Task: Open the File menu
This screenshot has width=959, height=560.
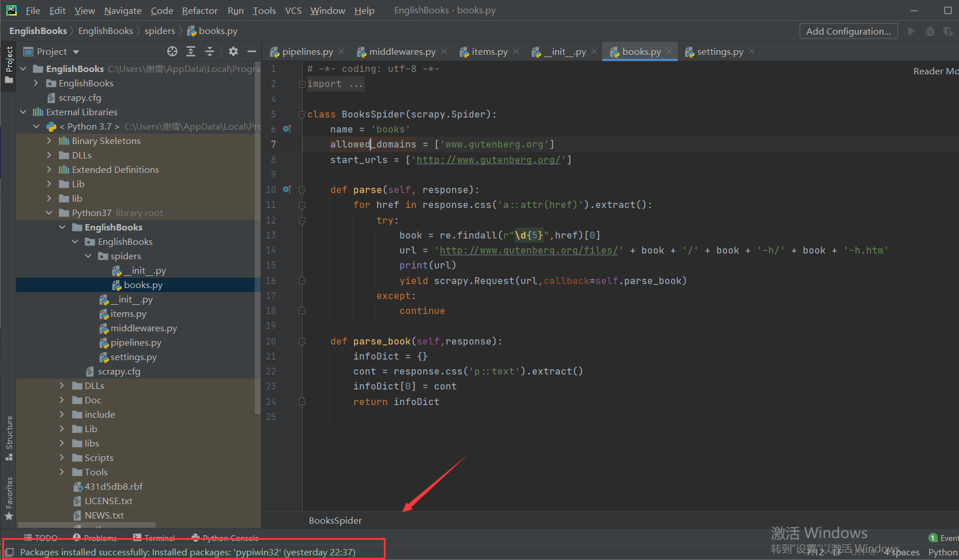Action: pos(33,10)
